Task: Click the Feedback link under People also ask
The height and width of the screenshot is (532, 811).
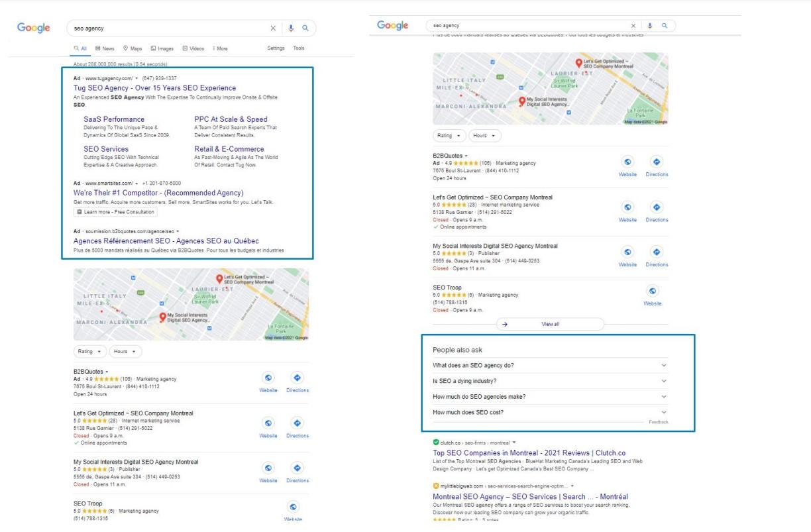Action: tap(659, 422)
